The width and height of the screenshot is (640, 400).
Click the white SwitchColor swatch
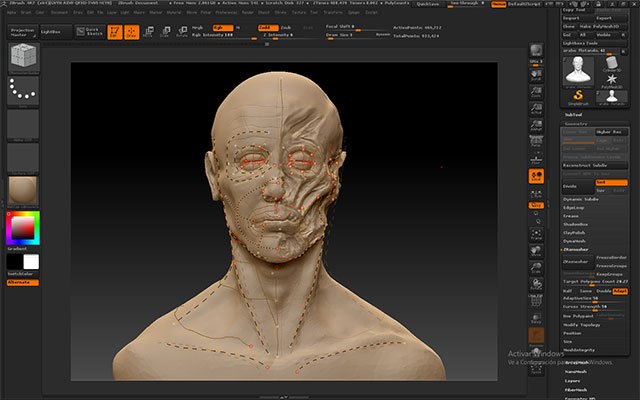(x=31, y=262)
